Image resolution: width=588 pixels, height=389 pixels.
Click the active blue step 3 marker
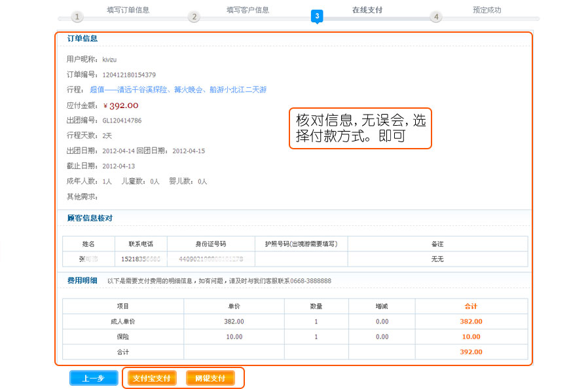pos(317,16)
